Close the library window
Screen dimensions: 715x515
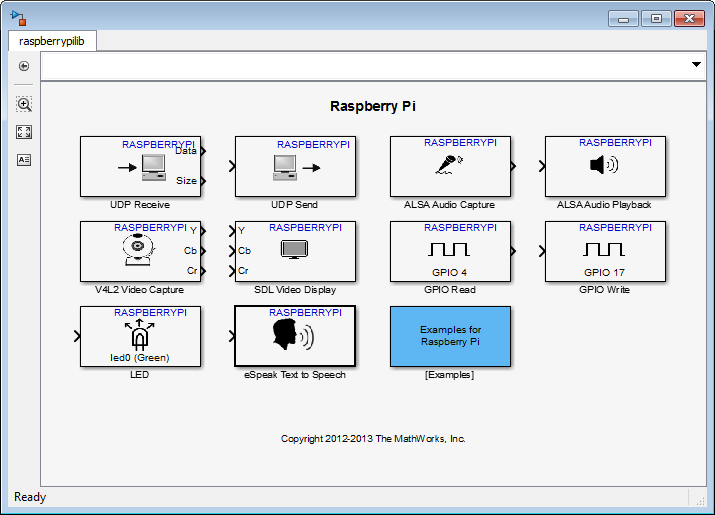(689, 19)
